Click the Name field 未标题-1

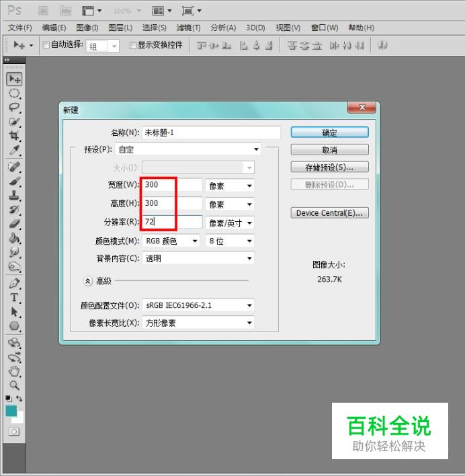(x=211, y=132)
